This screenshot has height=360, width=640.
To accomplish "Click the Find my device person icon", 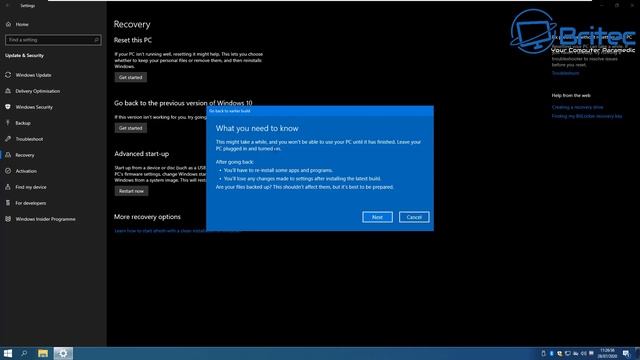I will point(8,187).
